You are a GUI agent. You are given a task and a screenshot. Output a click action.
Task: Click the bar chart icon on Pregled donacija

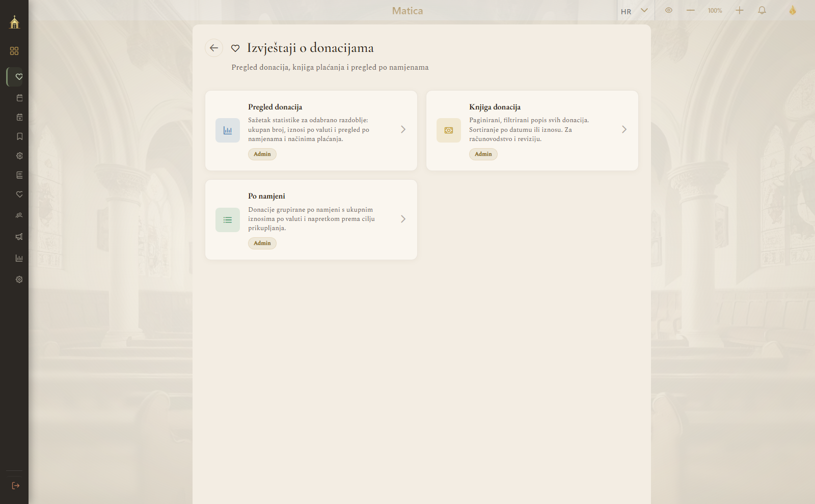click(228, 130)
